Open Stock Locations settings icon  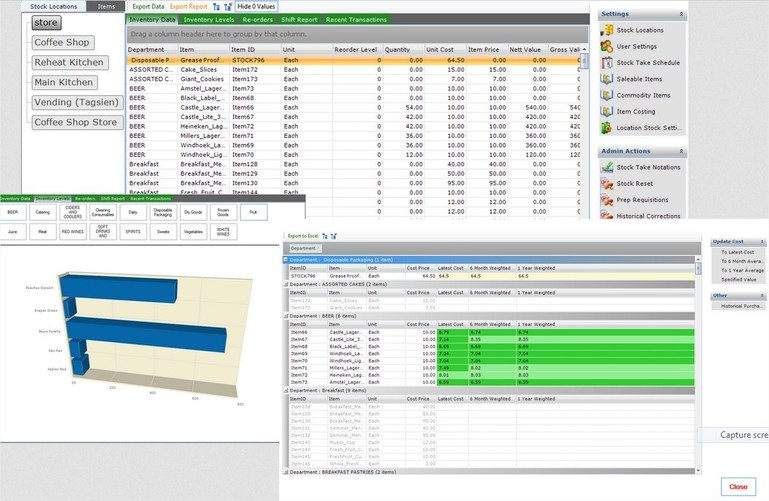tap(607, 32)
